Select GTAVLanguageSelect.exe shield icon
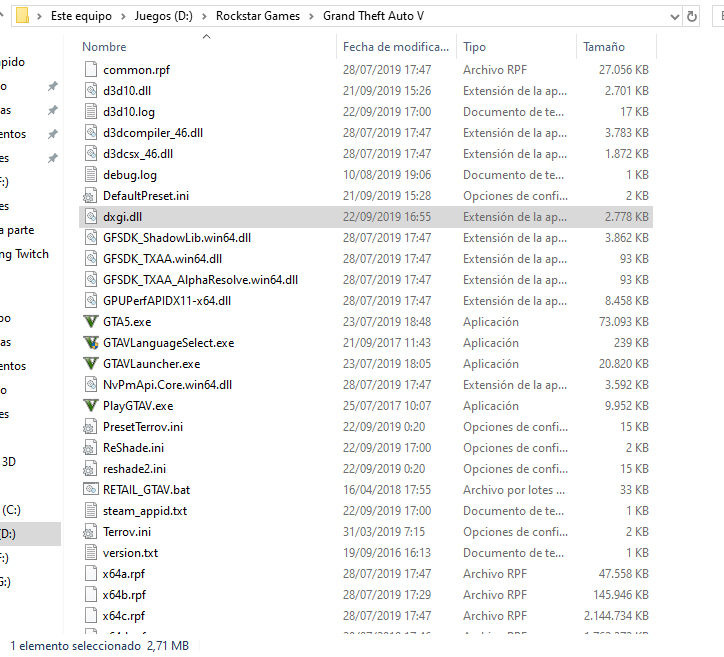The height and width of the screenshot is (657, 724). [90, 343]
